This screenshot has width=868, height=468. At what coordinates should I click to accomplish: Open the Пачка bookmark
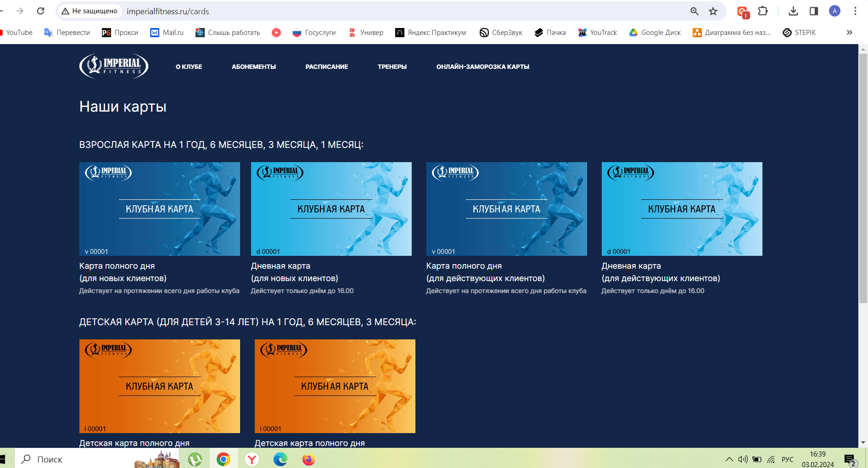pos(550,33)
